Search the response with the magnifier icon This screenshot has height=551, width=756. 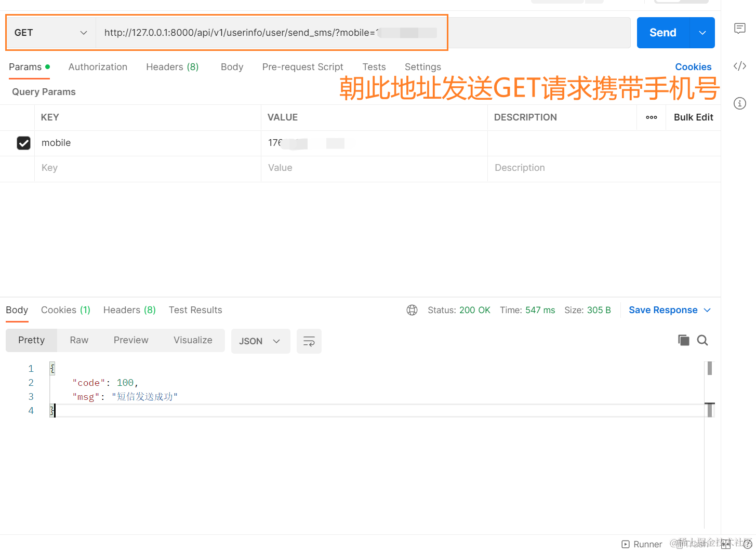tap(702, 340)
